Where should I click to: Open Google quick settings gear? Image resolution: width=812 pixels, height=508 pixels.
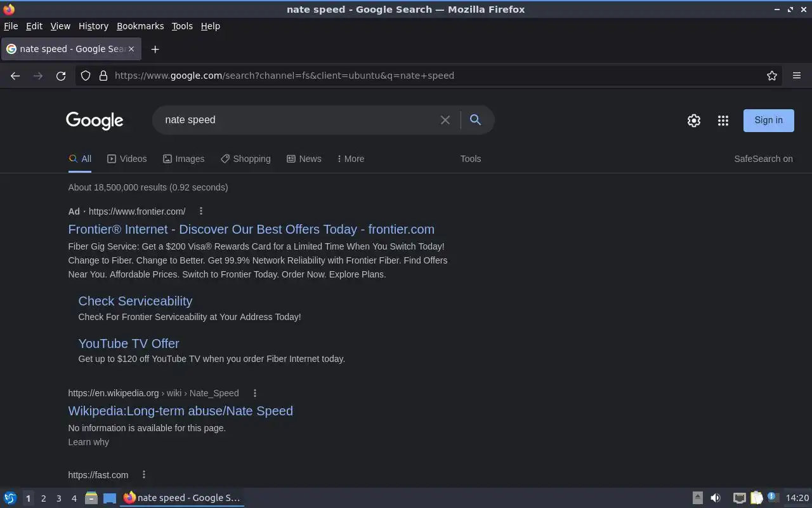point(694,121)
